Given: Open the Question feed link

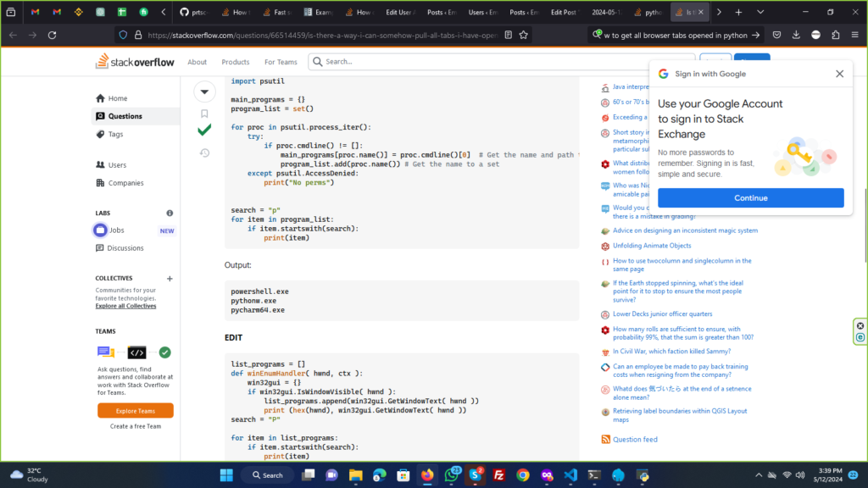Looking at the screenshot, I should click(x=635, y=440).
